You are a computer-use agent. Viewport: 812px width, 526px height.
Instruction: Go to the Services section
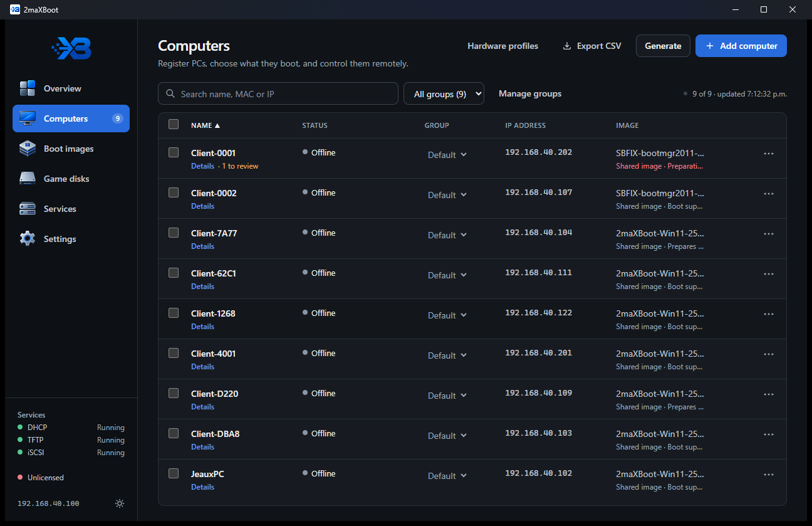click(x=71, y=209)
